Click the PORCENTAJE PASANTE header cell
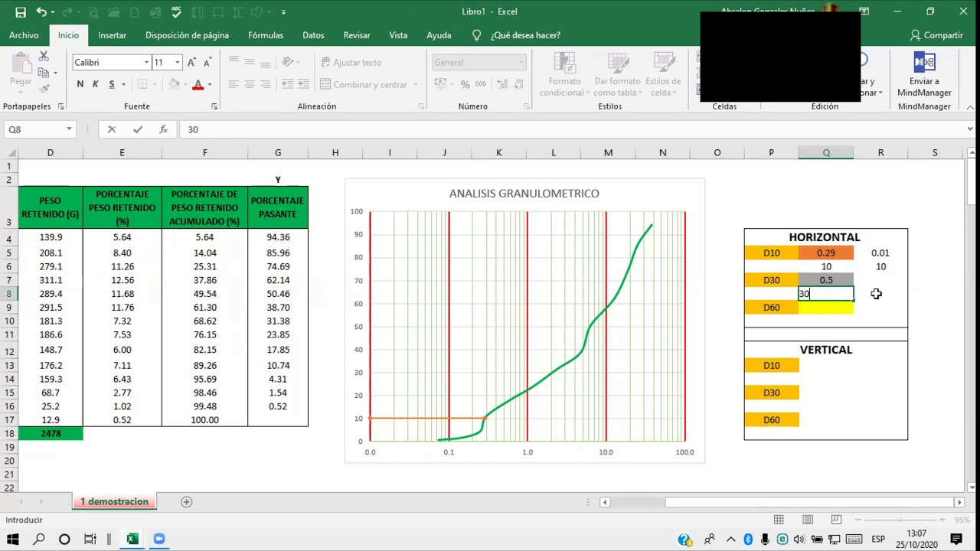This screenshot has height=551, width=980. 278,207
